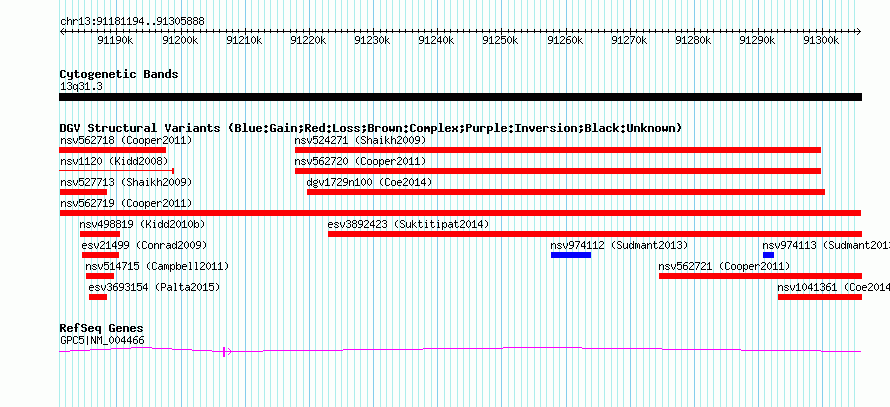Click the 91300k ruler tick
Screen dimensions: 890x407
point(822,40)
